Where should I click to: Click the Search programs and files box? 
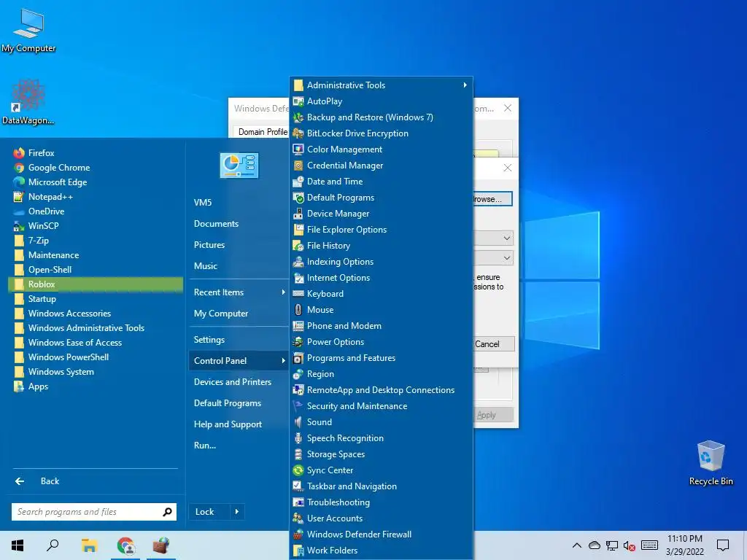tap(94, 512)
